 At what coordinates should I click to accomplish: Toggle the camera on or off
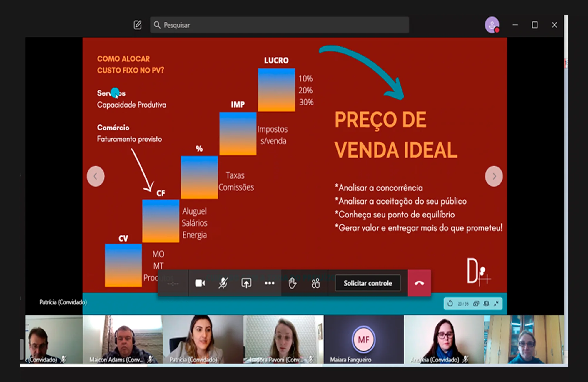[200, 283]
